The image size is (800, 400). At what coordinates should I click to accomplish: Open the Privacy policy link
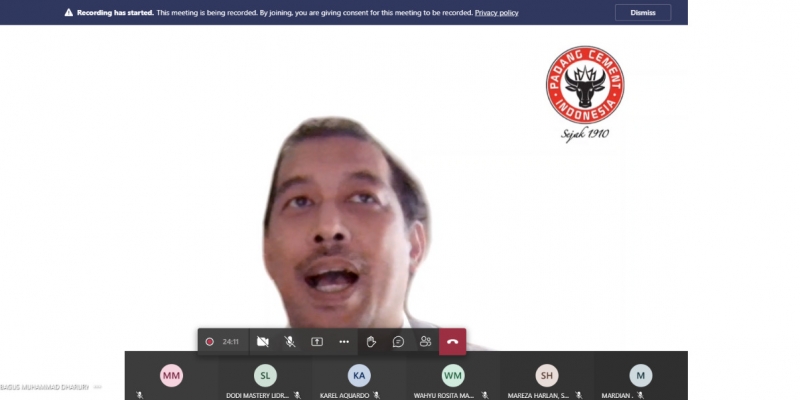(x=496, y=13)
